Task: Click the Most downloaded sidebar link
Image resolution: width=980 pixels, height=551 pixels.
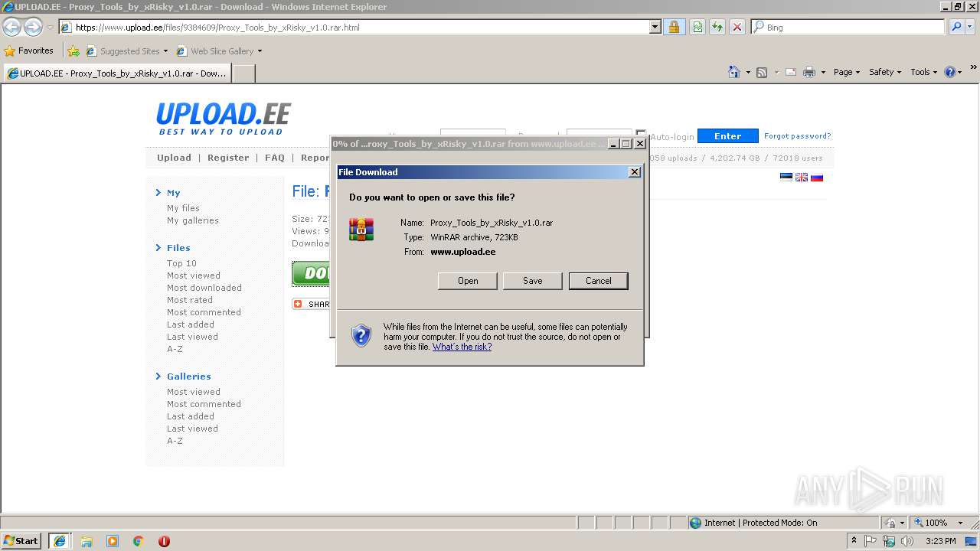Action: click(204, 288)
